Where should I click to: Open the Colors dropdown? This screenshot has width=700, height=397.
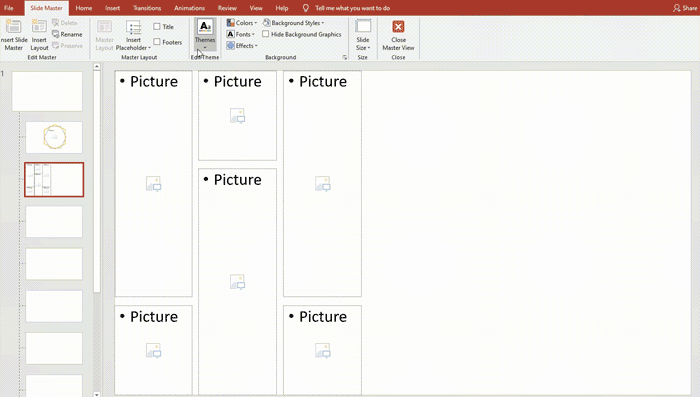[242, 23]
